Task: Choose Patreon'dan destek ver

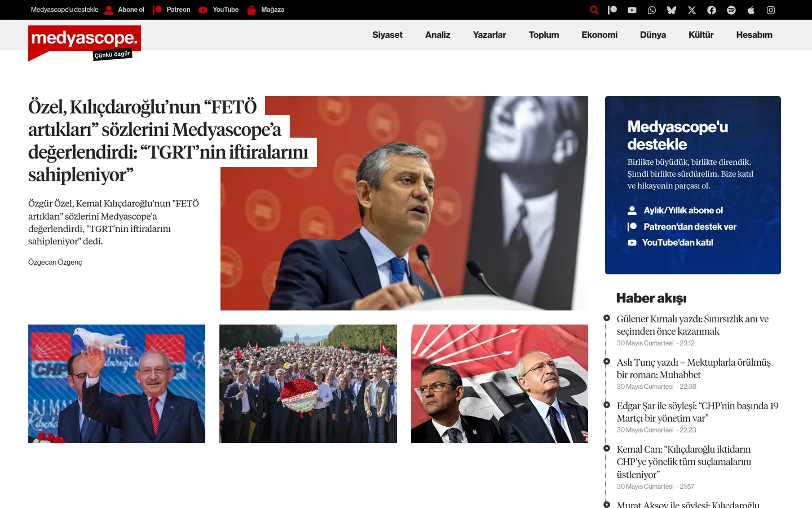Action: coord(682,227)
